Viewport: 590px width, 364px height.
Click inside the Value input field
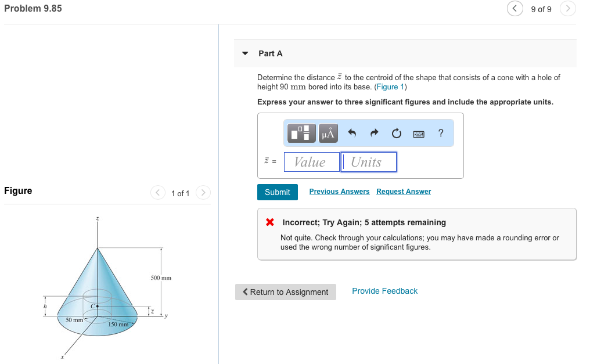pos(311,161)
